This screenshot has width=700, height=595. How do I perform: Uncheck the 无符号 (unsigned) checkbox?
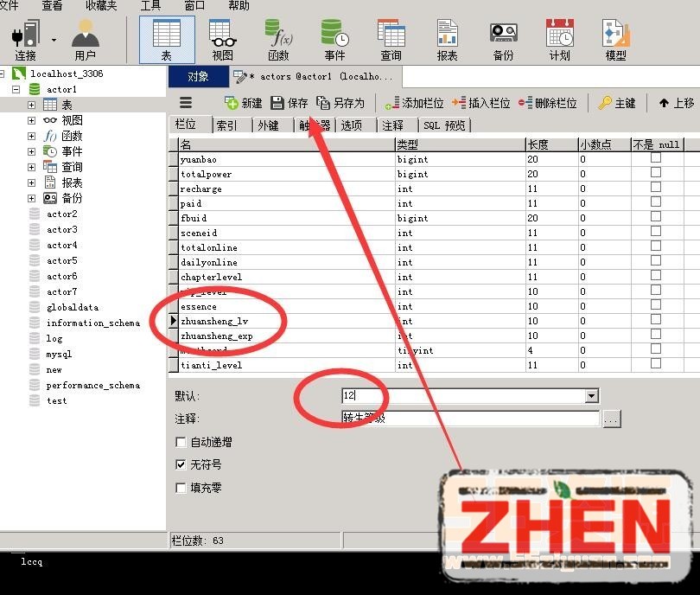[x=181, y=464]
